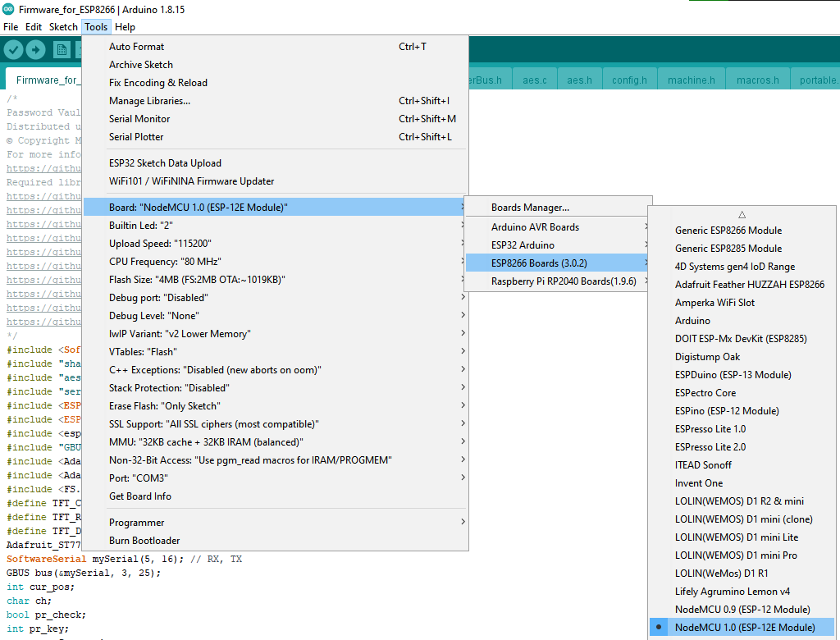Expand the ESP8266 Boards (3.0.2) submenu
The height and width of the screenshot is (640, 840).
[558, 263]
